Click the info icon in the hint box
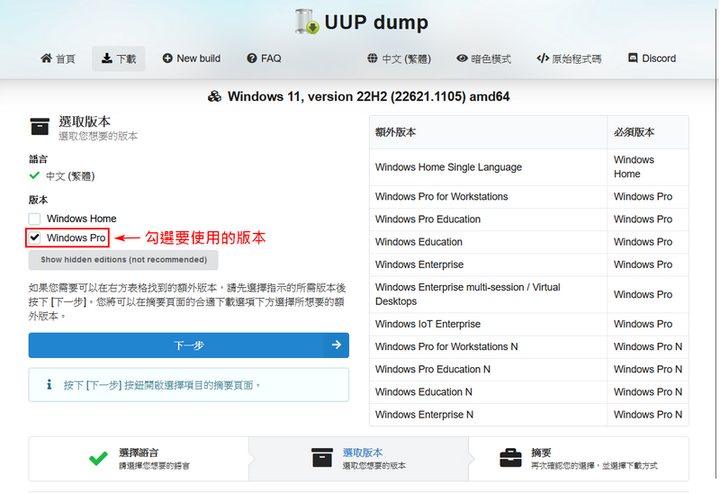720x493 pixels. pyautogui.click(x=49, y=385)
